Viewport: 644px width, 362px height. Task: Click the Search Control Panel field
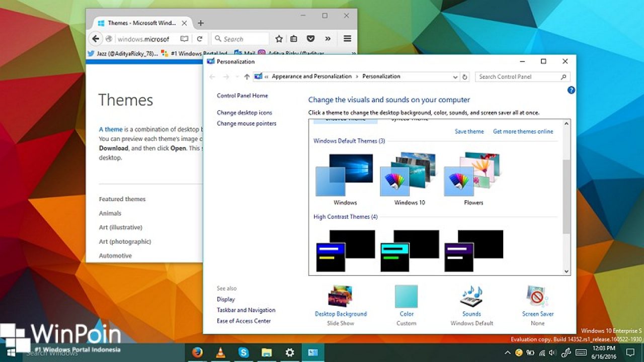(x=522, y=77)
